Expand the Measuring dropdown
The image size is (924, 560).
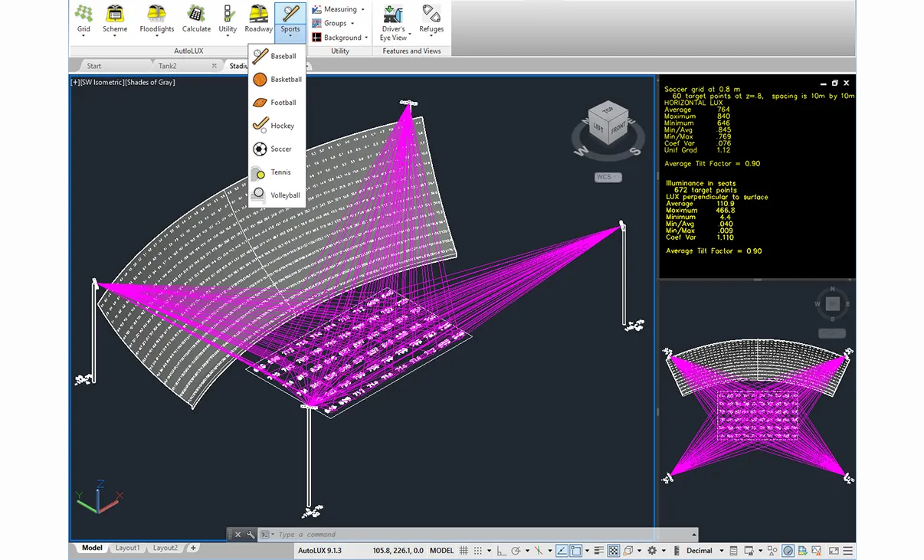click(x=339, y=9)
